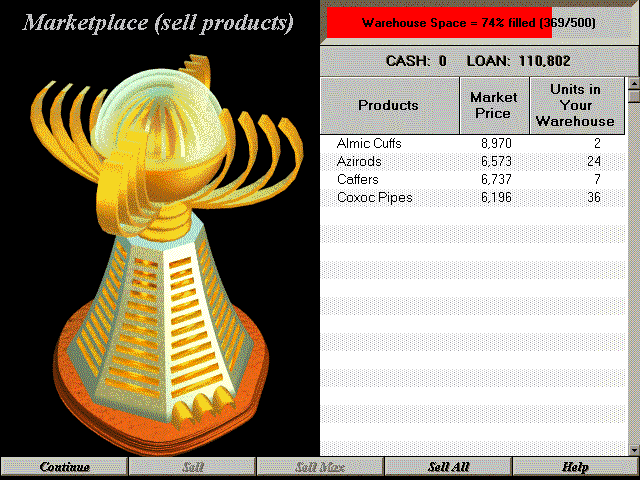Image resolution: width=640 pixels, height=480 pixels.
Task: Click the scrollbar up arrow
Action: point(632,87)
